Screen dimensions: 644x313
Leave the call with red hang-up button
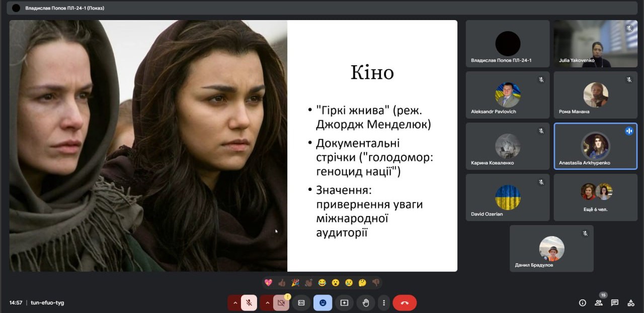point(405,303)
